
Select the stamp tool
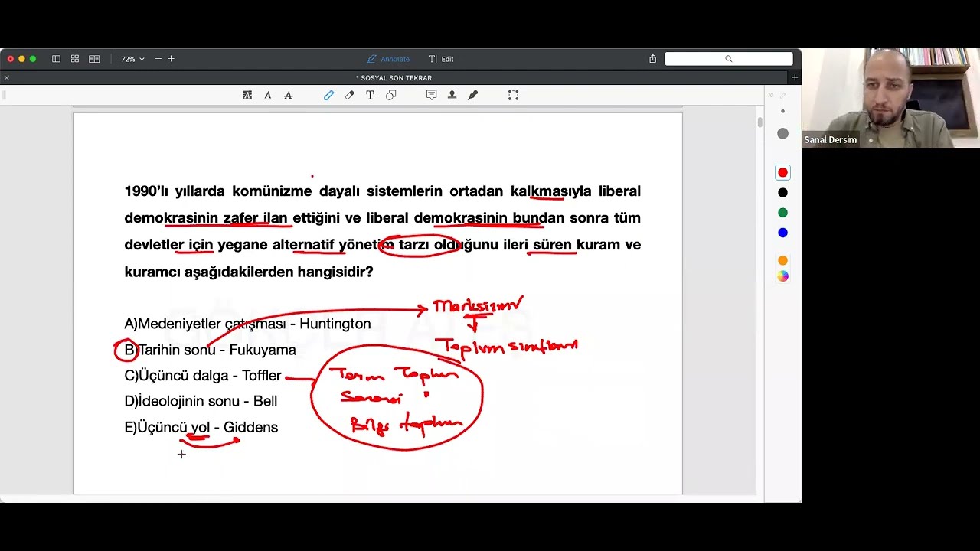(452, 95)
